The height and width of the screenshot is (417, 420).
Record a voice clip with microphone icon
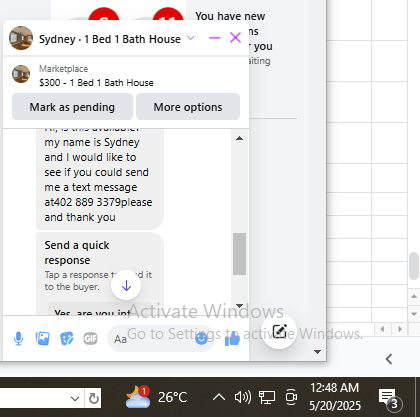pos(19,339)
